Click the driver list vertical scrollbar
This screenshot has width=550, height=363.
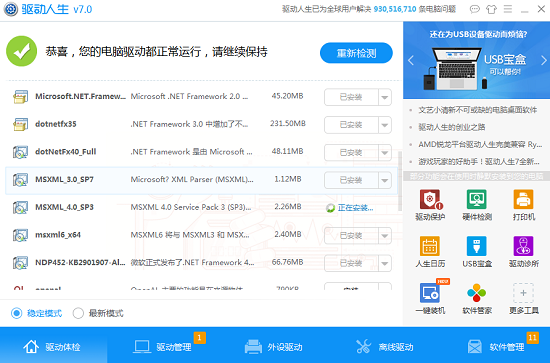(x=400, y=181)
